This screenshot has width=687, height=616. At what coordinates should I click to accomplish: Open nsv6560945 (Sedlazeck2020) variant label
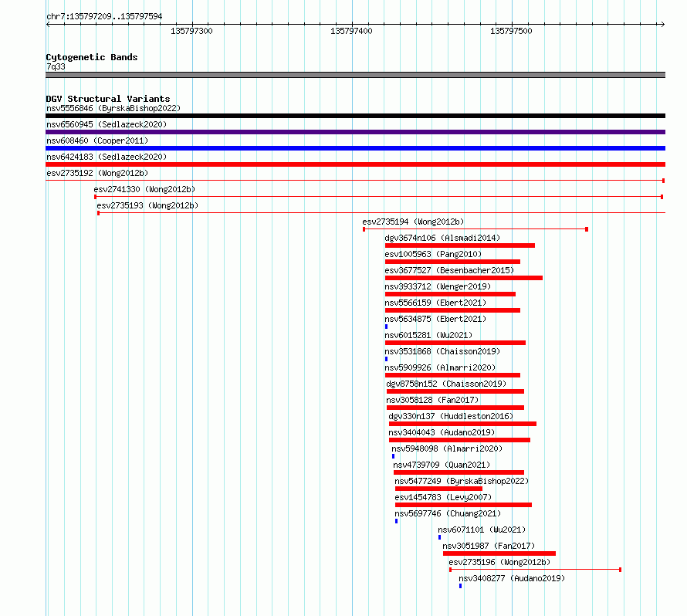pyautogui.click(x=107, y=124)
